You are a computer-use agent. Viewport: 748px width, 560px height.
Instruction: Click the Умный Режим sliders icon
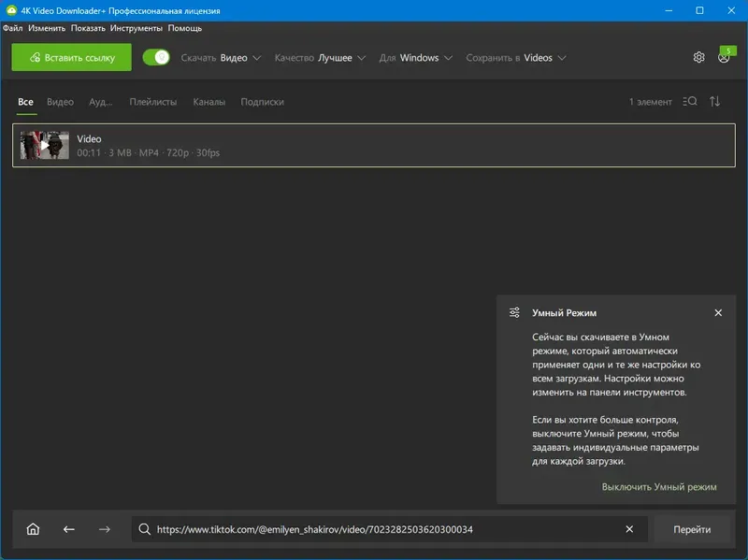tap(514, 313)
